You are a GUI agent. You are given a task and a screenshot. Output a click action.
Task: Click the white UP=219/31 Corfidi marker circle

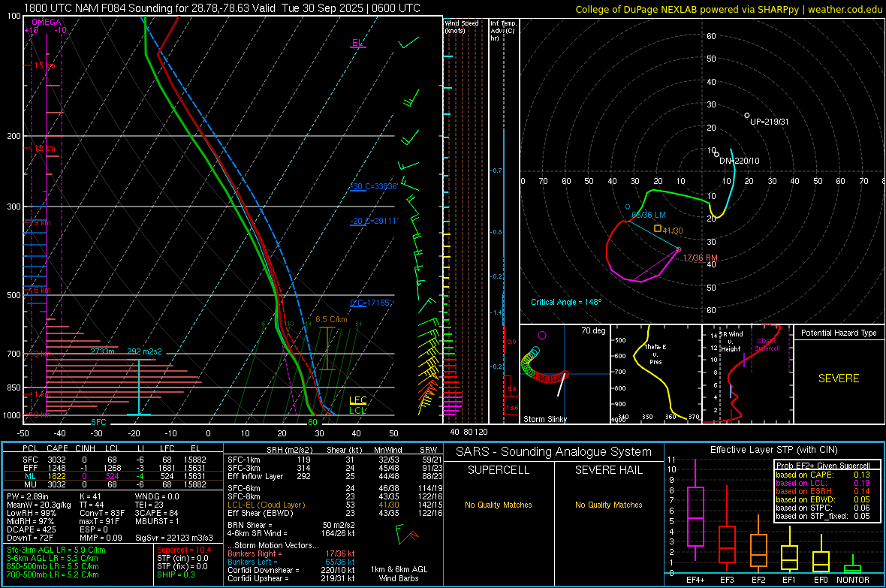(x=747, y=116)
